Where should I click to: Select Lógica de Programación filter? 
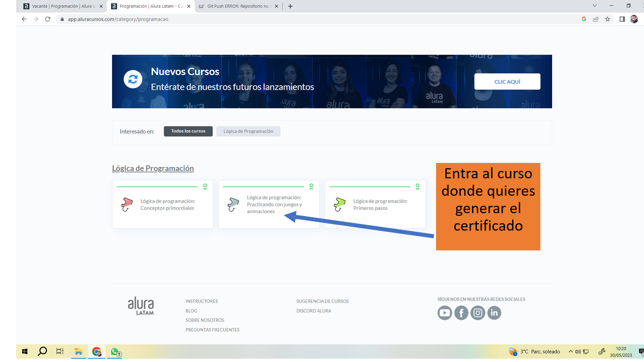[248, 131]
